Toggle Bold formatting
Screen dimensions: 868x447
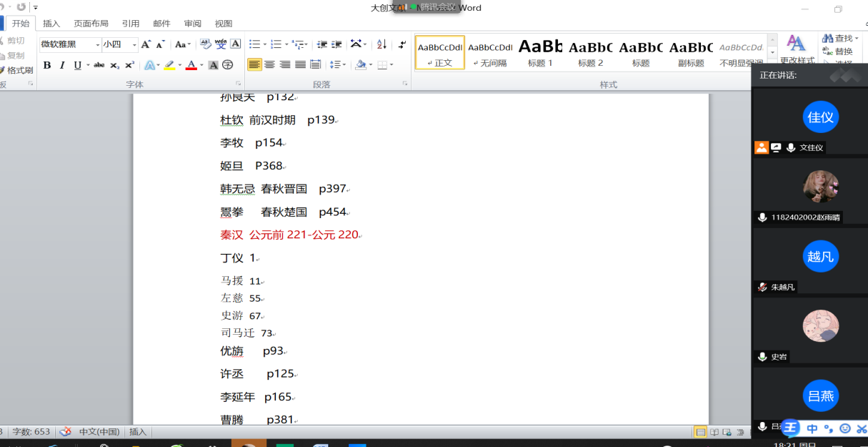click(x=47, y=65)
